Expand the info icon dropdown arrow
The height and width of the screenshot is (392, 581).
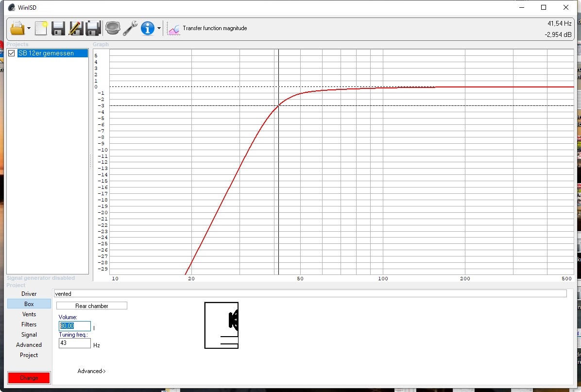159,29
